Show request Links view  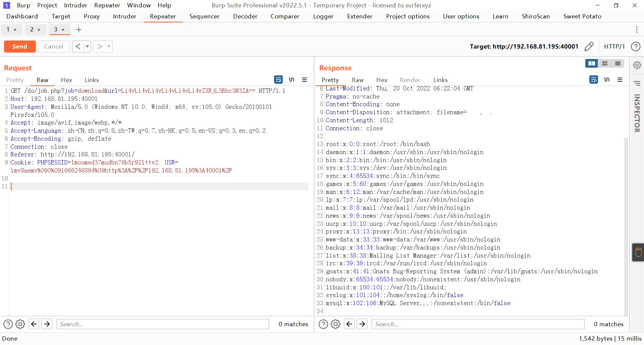92,80
